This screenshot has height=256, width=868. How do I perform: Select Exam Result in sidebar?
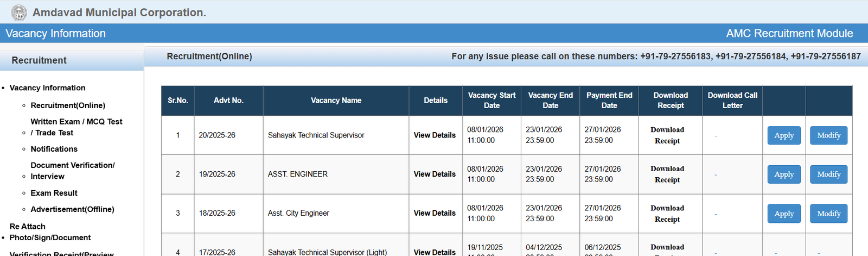pyautogui.click(x=54, y=193)
